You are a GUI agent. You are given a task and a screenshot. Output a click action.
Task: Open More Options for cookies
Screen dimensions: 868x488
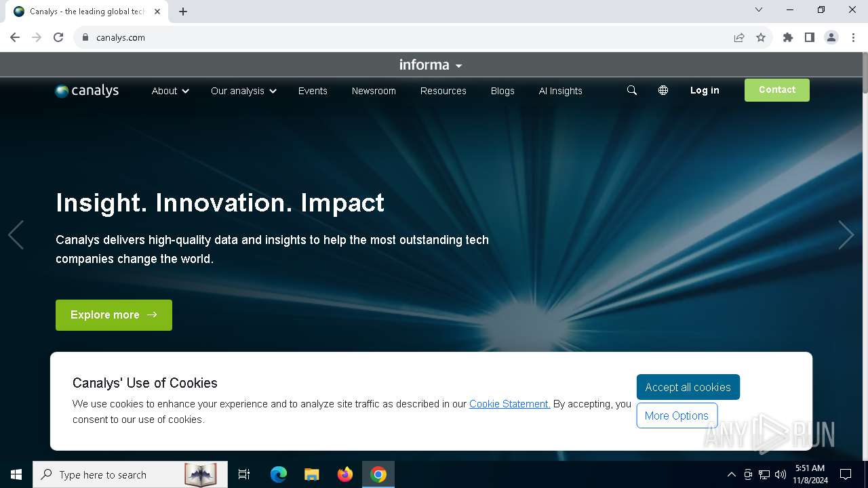click(677, 415)
